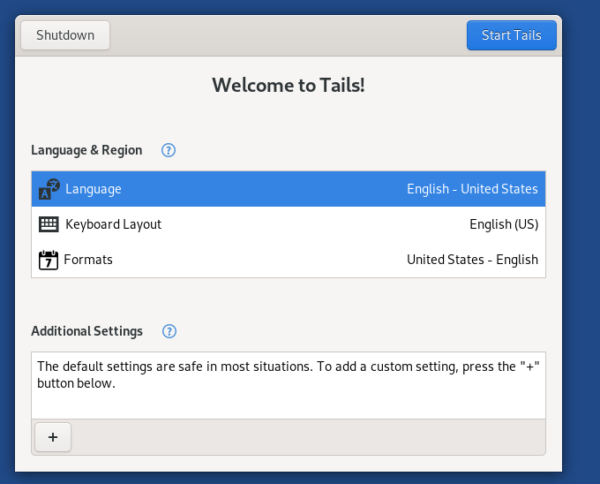600x484 pixels.
Task: Select the Formats row label
Action: coord(88,259)
